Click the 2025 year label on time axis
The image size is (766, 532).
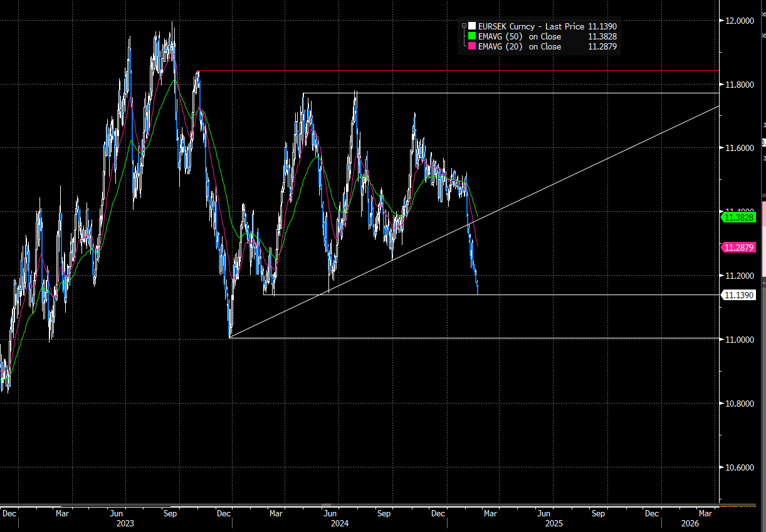[x=554, y=522]
